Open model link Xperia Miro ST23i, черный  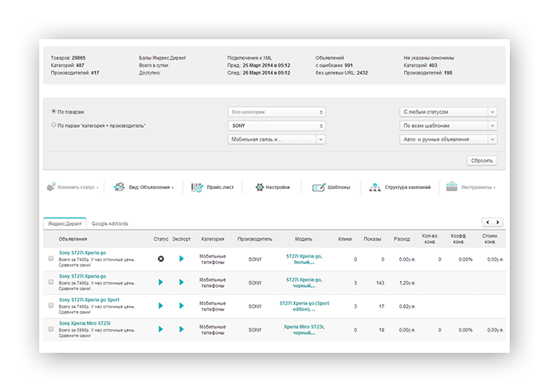tap(304, 330)
